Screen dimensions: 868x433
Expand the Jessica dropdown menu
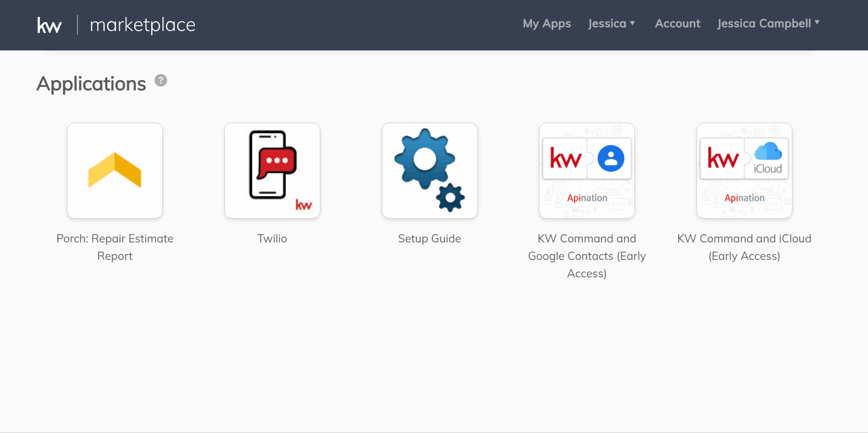[612, 23]
